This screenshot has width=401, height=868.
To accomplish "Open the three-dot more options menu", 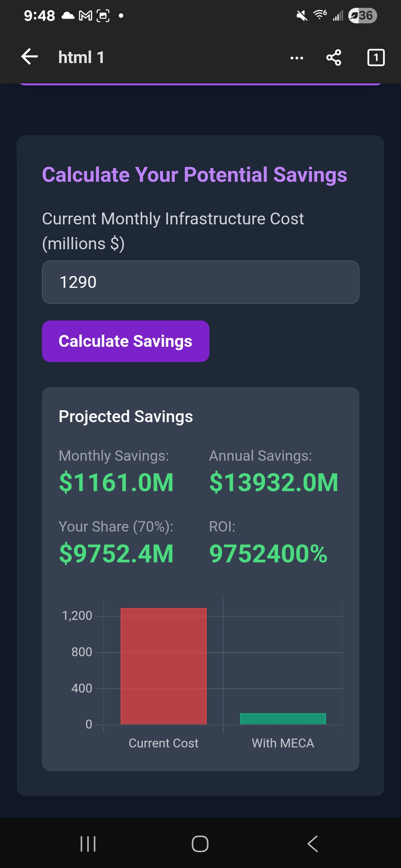I will (x=297, y=58).
